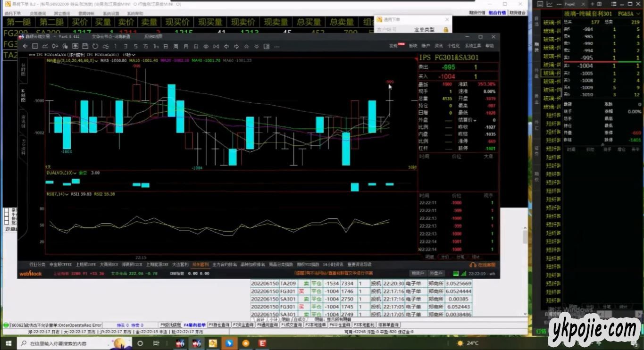The width and height of the screenshot is (644, 350).
Task: Open the 系统工具 menu
Action: tap(472, 46)
